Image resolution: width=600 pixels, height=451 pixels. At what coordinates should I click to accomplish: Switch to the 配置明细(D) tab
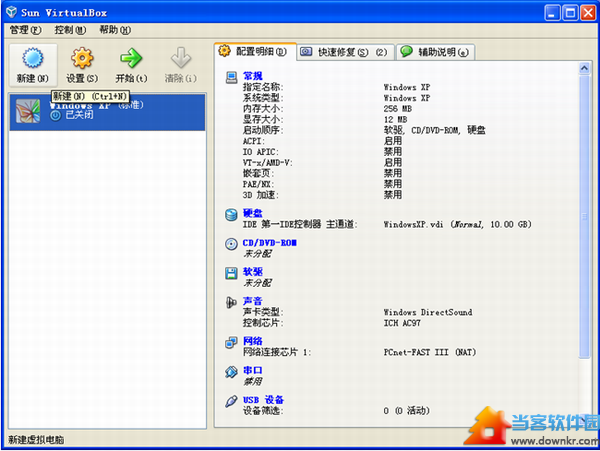click(x=255, y=52)
